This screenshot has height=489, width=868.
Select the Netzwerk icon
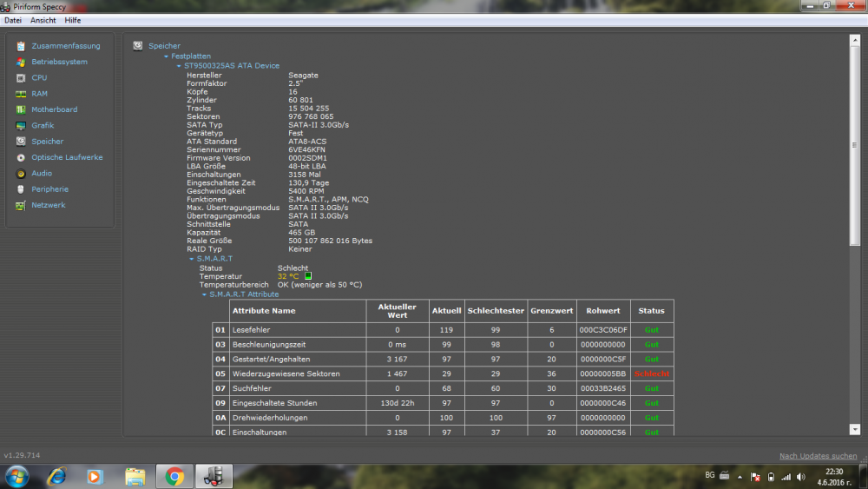coord(21,206)
